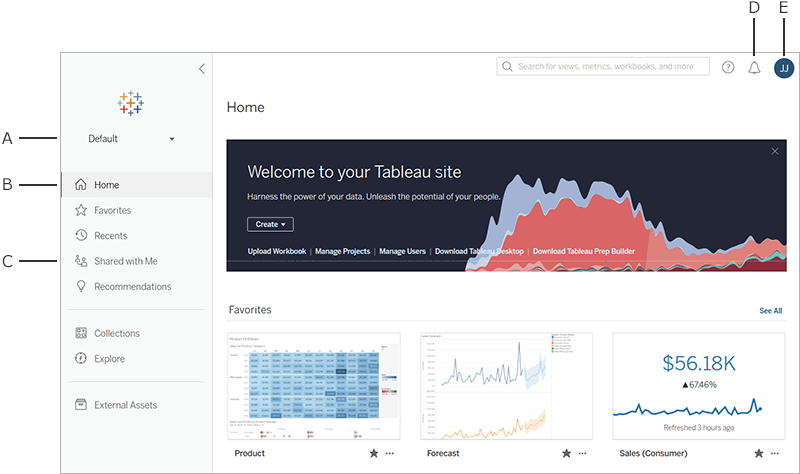Click the Home page heading

point(245,107)
